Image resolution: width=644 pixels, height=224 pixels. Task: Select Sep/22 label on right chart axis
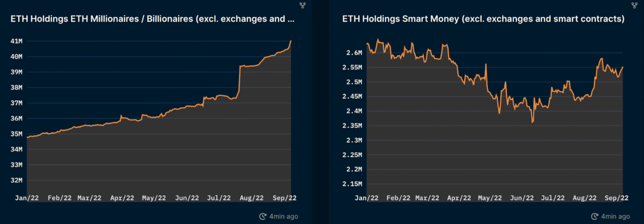pyautogui.click(x=616, y=198)
